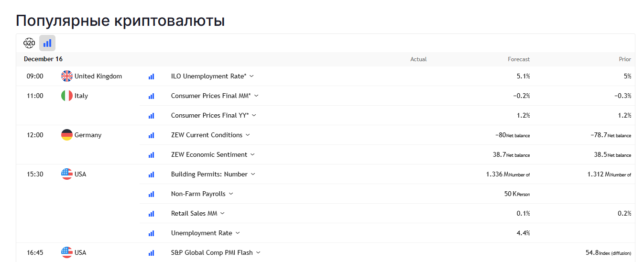Click the Italy flag icon
Screen dimensions: 644x262
(67, 96)
